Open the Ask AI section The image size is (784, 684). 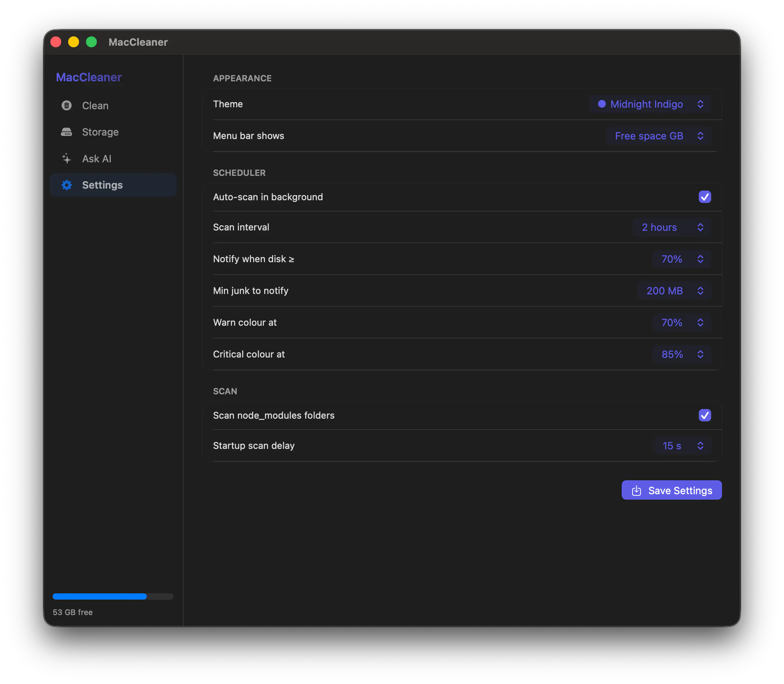coord(113,159)
